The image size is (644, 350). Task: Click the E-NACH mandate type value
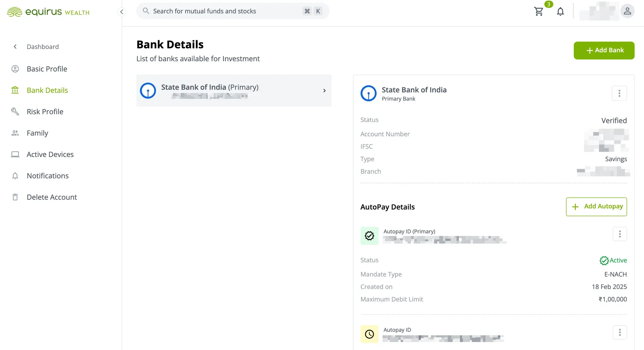pos(615,274)
